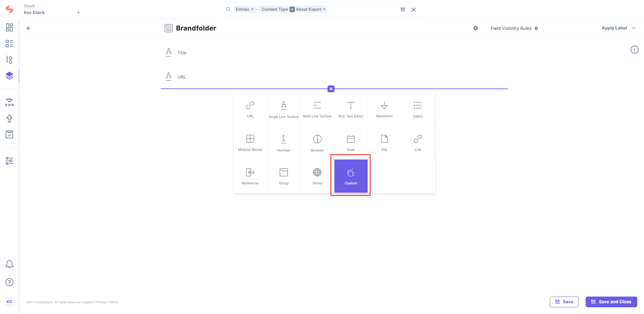Save the search query icon

403,9
